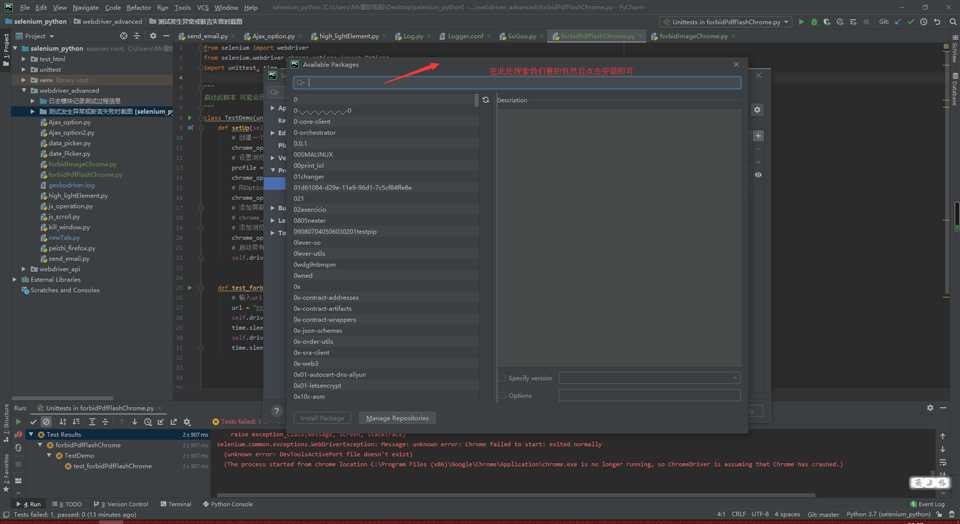Reload the package list in Available Packages

point(486,100)
